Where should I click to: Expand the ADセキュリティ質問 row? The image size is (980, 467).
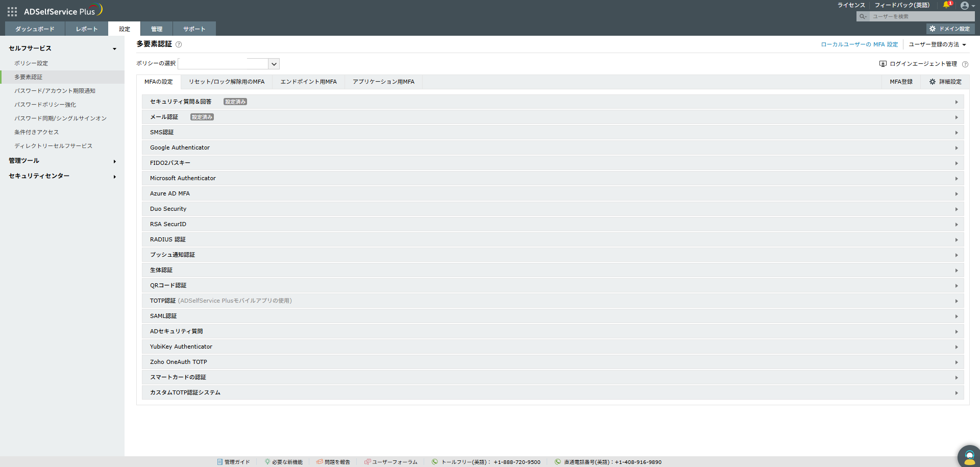553,332
